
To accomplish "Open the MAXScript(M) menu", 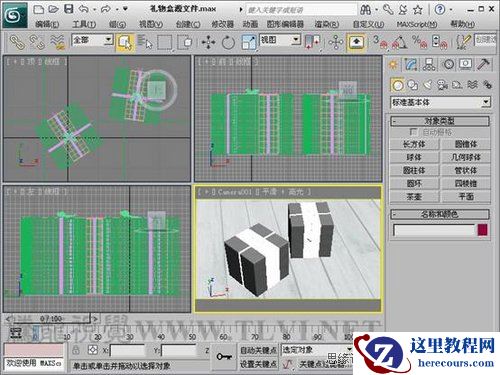I will coord(417,24).
